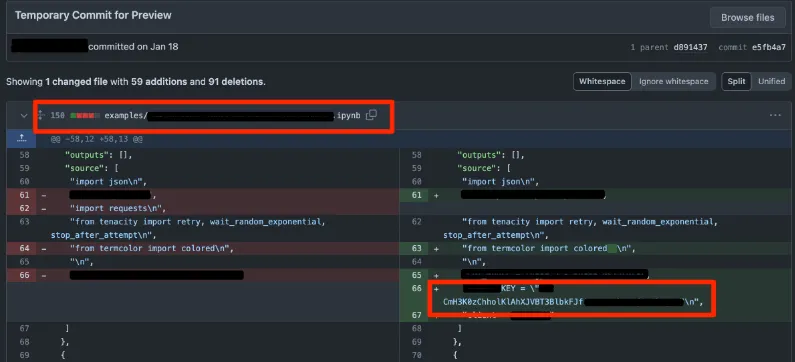Click the expand-up arrow at the hunk header
The height and width of the screenshot is (362, 795).
pyautogui.click(x=21, y=138)
